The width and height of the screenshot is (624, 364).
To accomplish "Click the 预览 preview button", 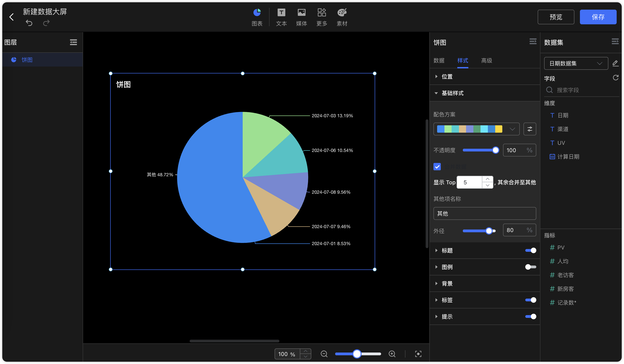I will coord(556,17).
